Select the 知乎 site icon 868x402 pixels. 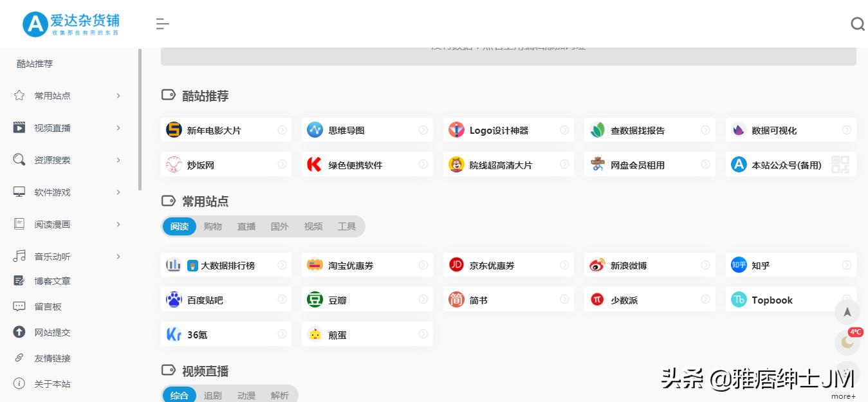738,264
